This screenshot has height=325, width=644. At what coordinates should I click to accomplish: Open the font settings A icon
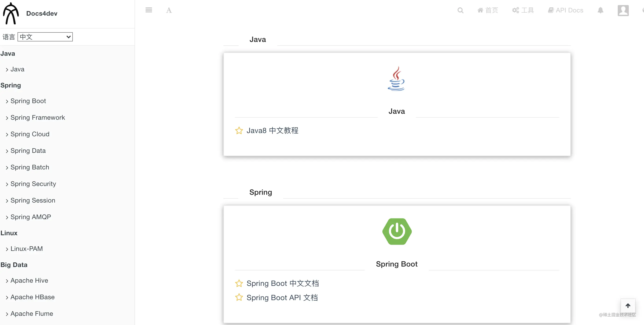169,10
